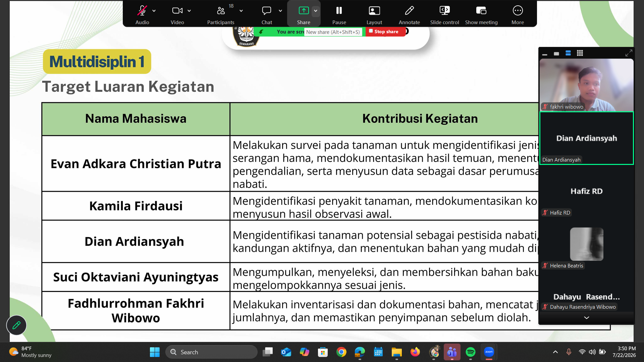The width and height of the screenshot is (644, 362).
Task: Show more participants with down chevron
Action: 586,317
